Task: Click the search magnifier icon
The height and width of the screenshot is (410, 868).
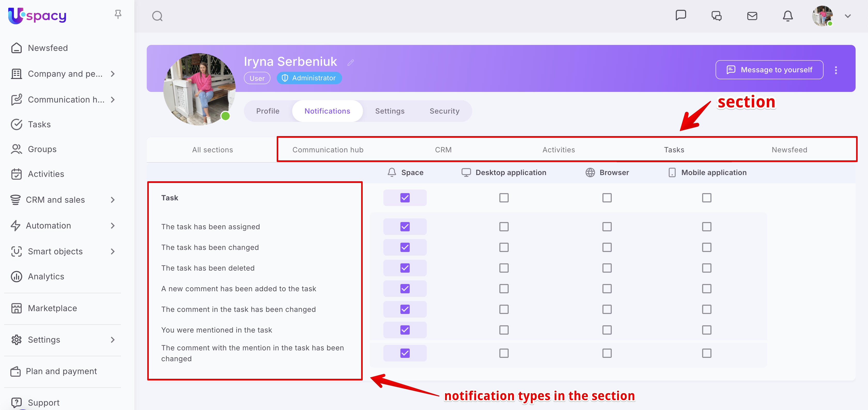Action: tap(157, 16)
